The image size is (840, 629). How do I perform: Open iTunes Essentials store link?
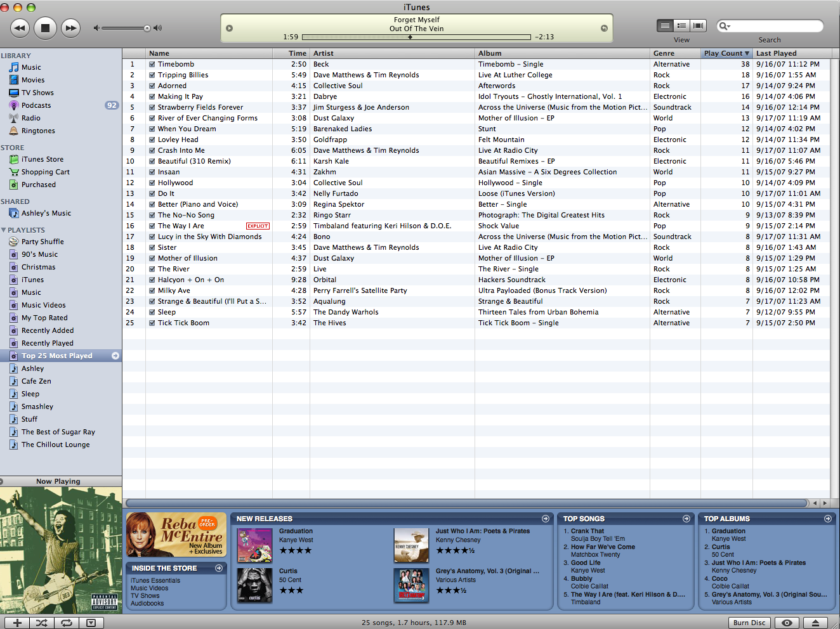pyautogui.click(x=155, y=581)
